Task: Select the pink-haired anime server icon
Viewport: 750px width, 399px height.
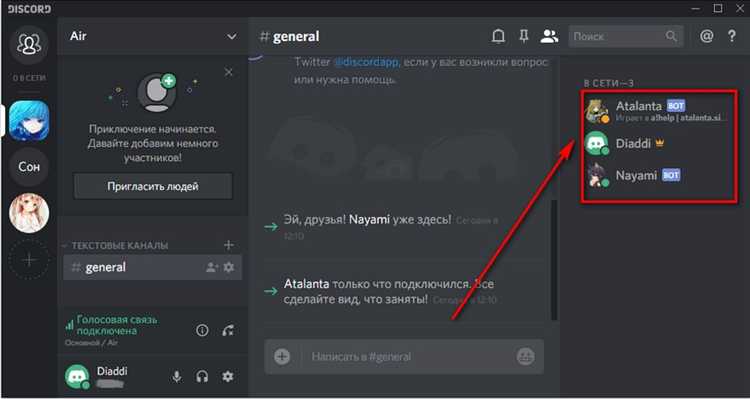Action: click(29, 213)
